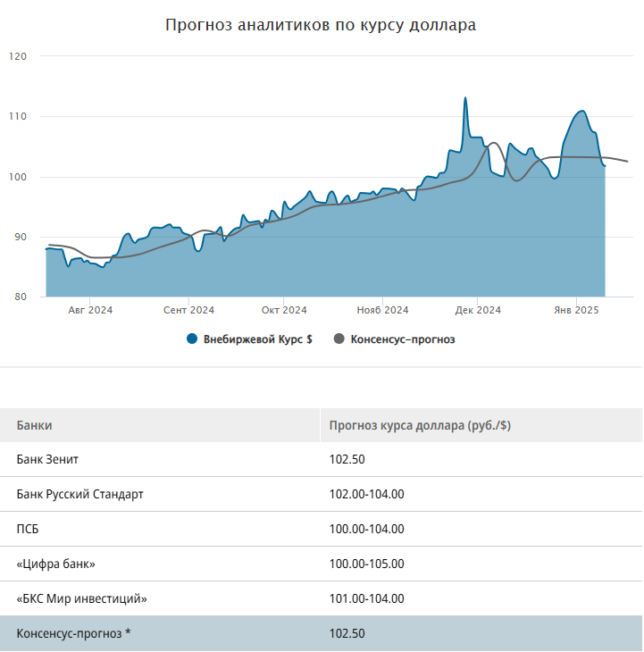644x652 pixels.
Task: Click the Дек 2024 axis label
Action: pos(478,310)
